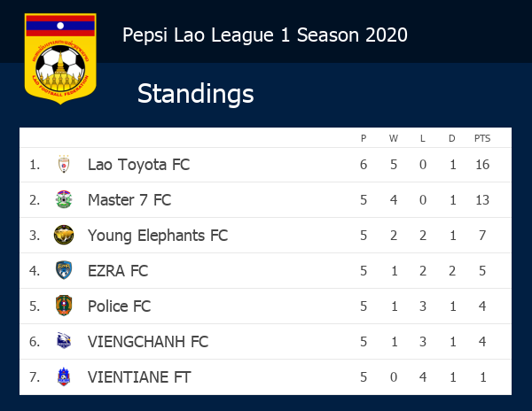The image size is (532, 411).
Task: Open the Lao Toyota FC team name
Action: [139, 165]
